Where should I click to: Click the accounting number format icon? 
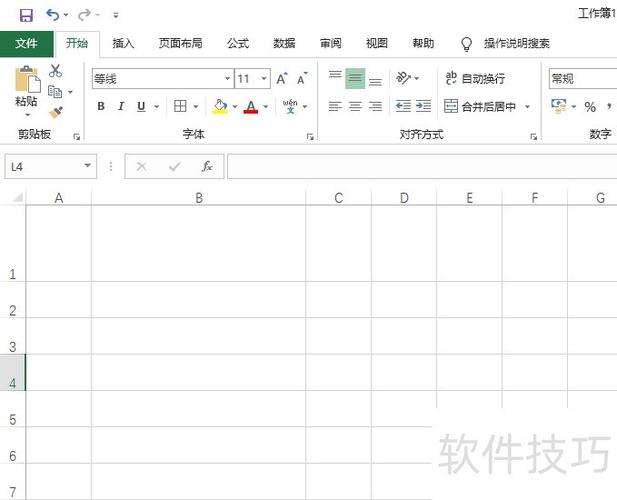(x=559, y=106)
